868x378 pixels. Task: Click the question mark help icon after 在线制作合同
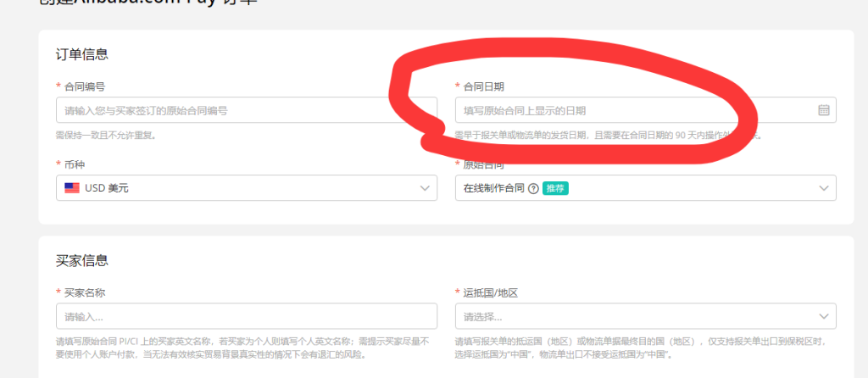coord(533,188)
